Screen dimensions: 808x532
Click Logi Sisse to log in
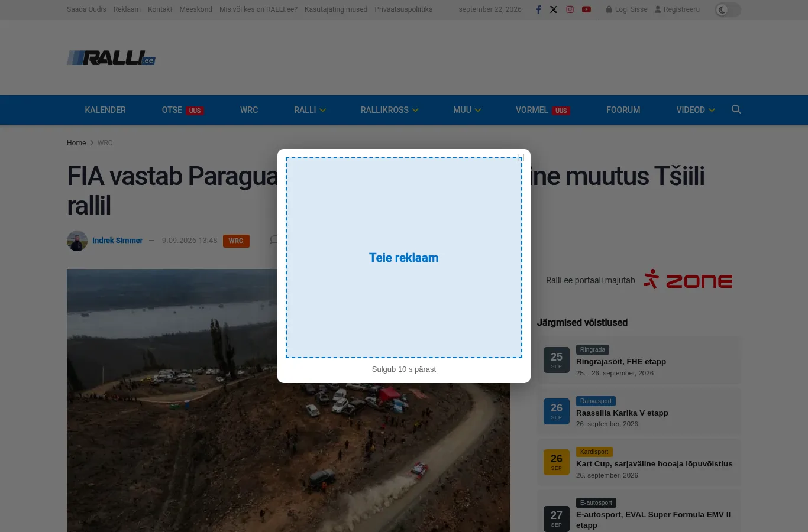[626, 9]
